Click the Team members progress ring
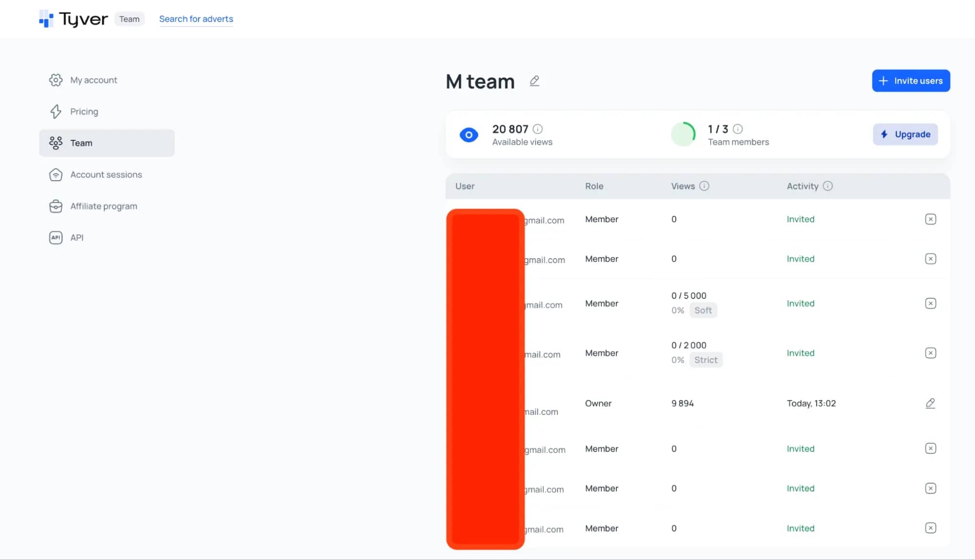The width and height of the screenshot is (975, 560). pos(683,134)
